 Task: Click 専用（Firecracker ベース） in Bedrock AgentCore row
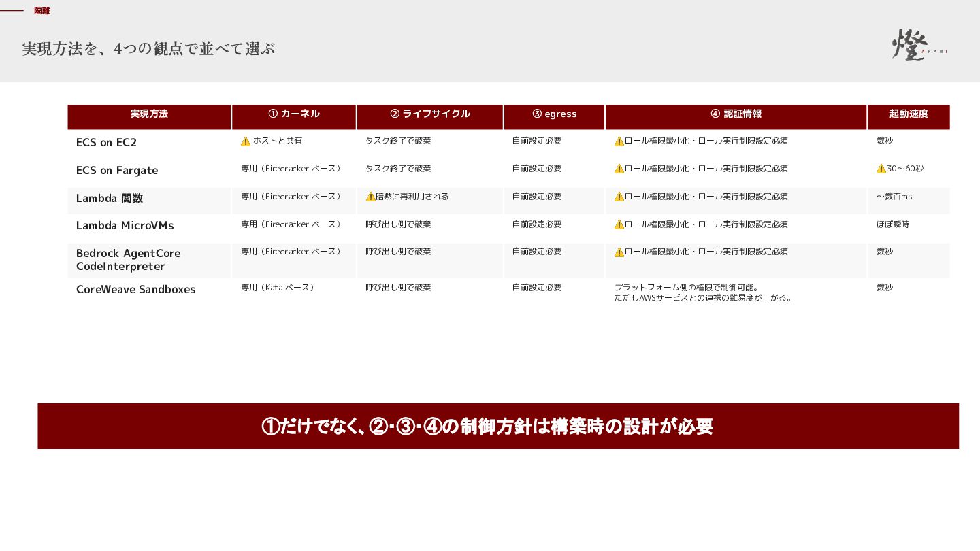(293, 252)
